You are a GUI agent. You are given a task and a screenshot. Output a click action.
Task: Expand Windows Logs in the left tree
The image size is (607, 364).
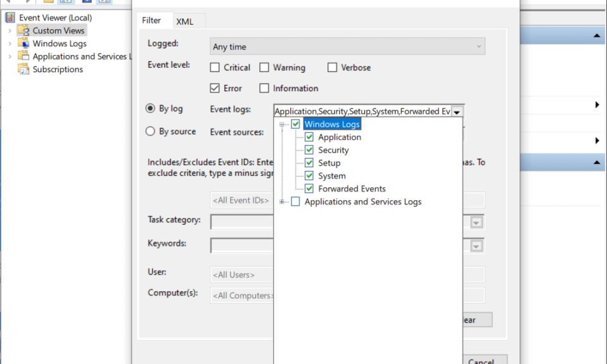click(x=10, y=44)
